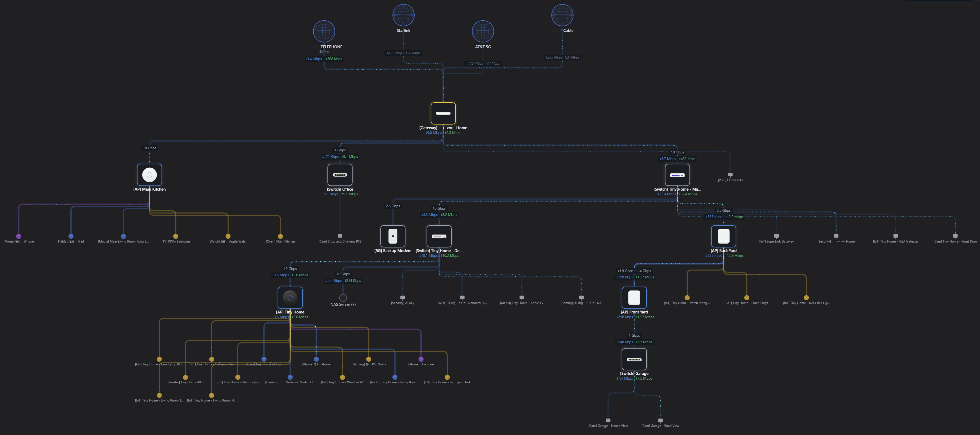Select the Audio Tiny Home - Living Room client
980x435 pixels.
point(395,377)
